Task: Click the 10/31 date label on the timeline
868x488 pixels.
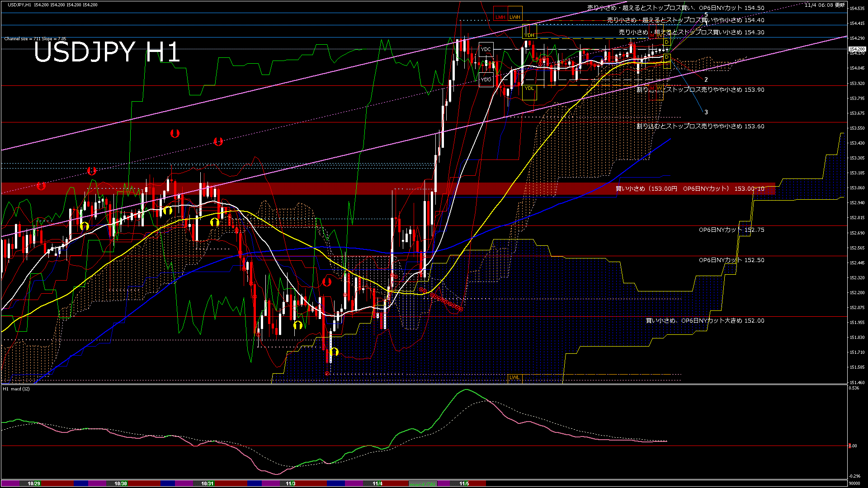Action: pyautogui.click(x=208, y=483)
